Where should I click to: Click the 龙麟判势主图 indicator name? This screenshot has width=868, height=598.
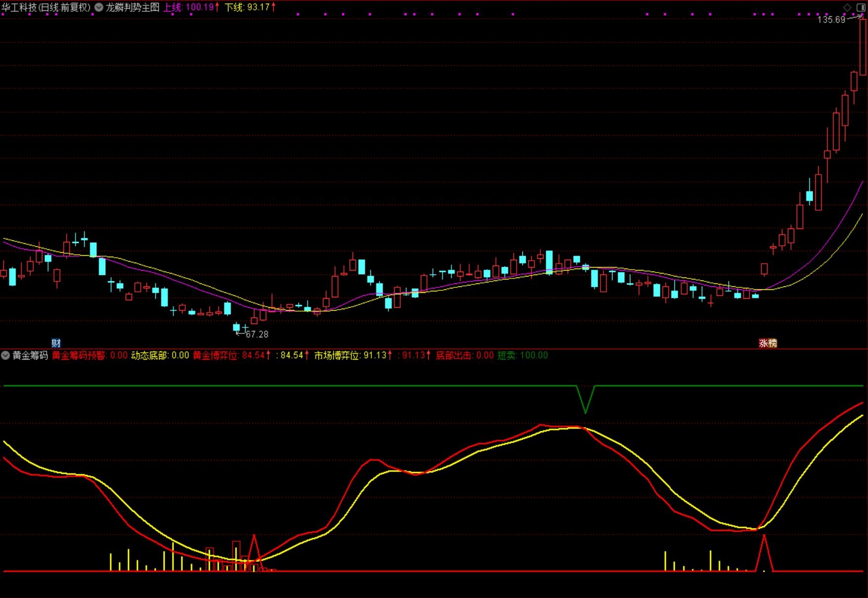(x=132, y=7)
